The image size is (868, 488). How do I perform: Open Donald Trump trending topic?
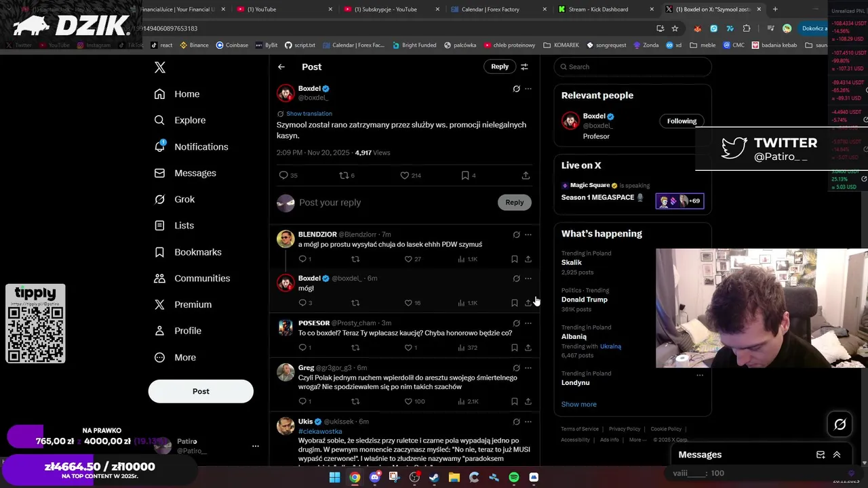pyautogui.click(x=585, y=300)
